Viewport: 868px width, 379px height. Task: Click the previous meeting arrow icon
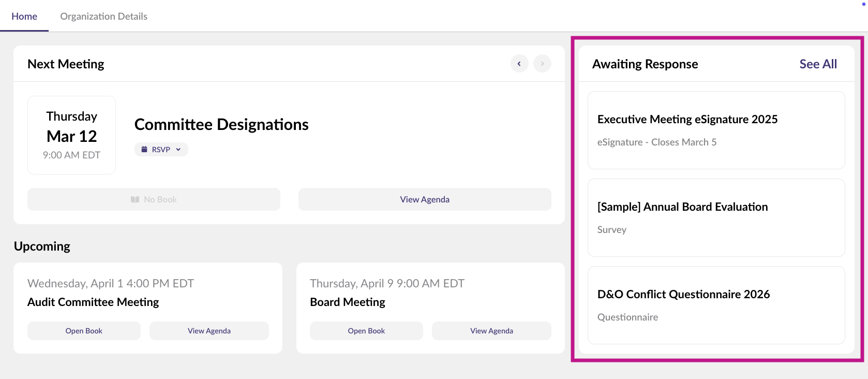[x=519, y=64]
